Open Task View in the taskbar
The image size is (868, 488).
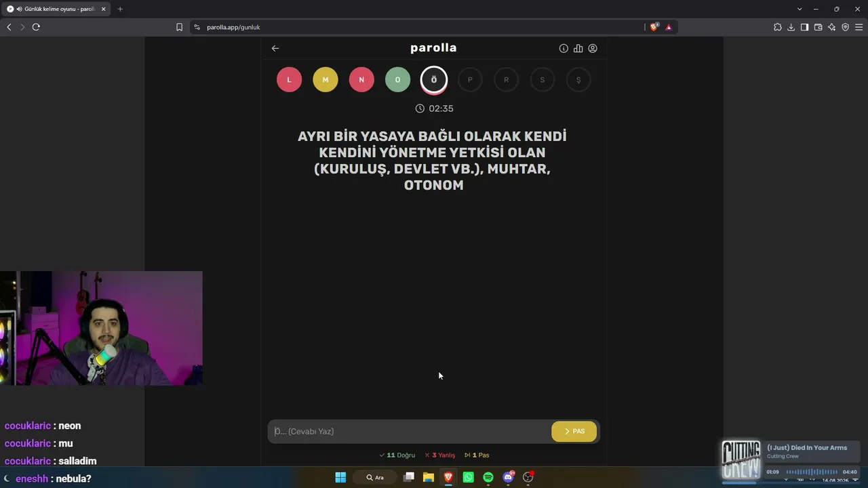[409, 477]
